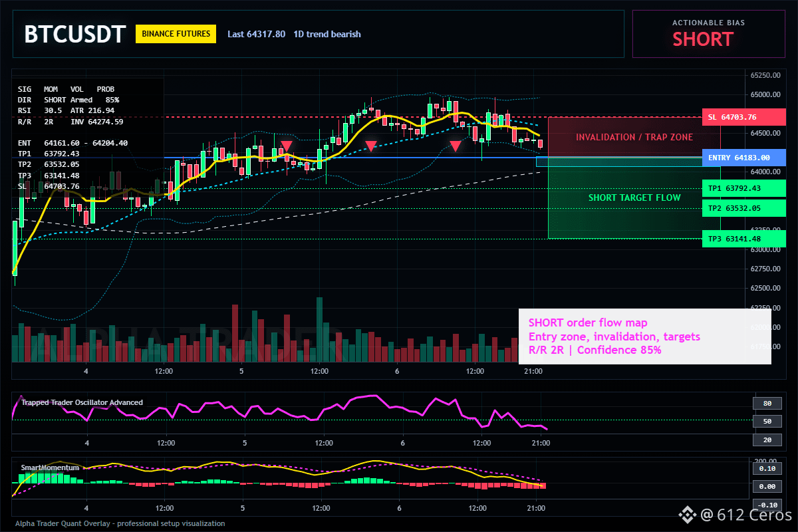The width and height of the screenshot is (798, 532).
Task: Click the INVALIDATION / TRAP ZONE text
Action: (634, 137)
